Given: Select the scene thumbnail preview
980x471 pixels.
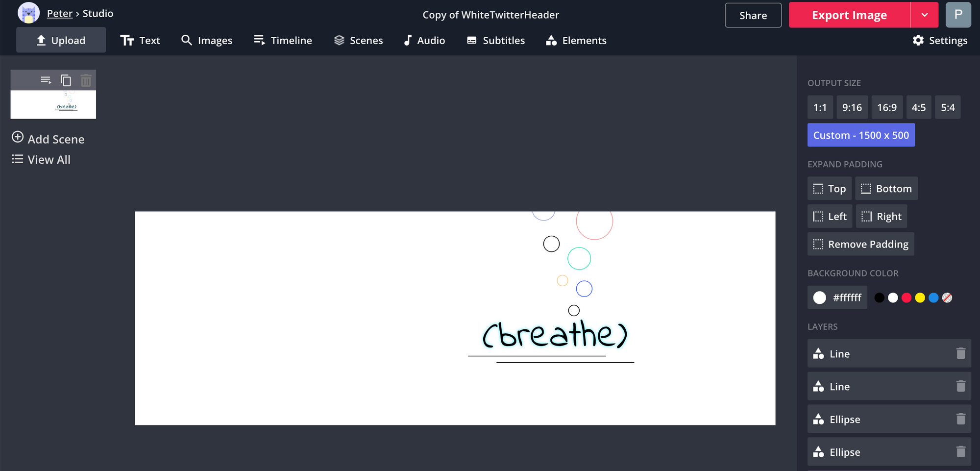Looking at the screenshot, I should 53,104.
